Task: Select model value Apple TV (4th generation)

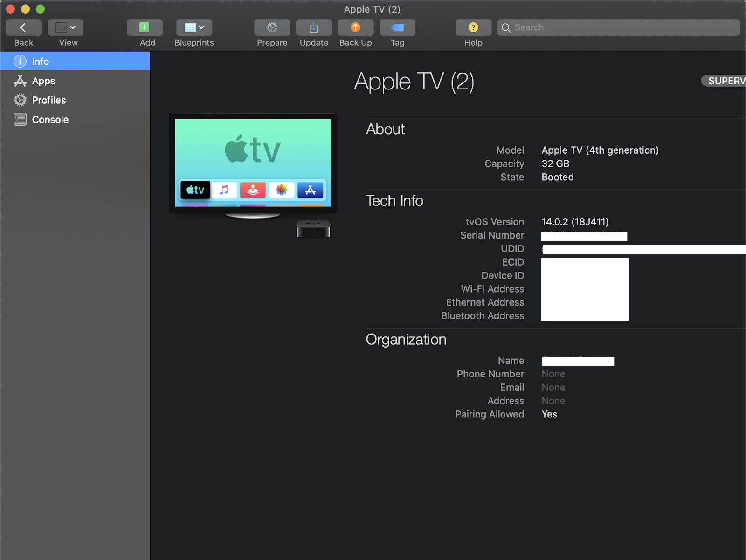Action: tap(600, 150)
